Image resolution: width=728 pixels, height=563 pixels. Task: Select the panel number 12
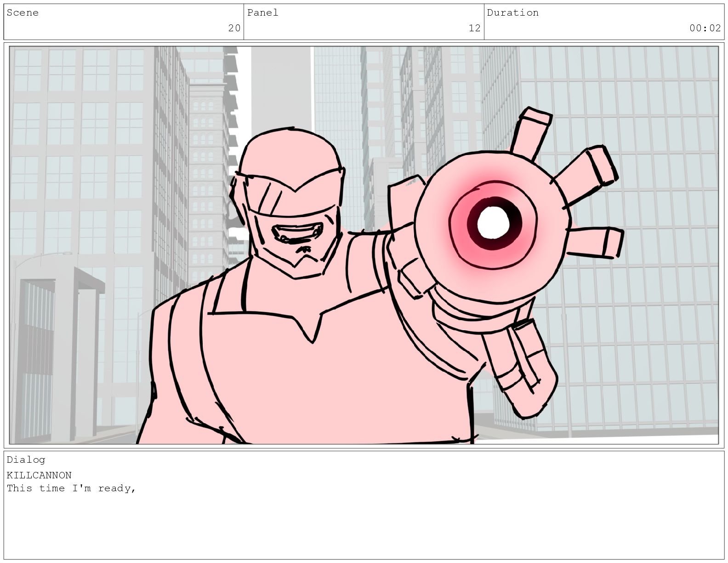475,28
